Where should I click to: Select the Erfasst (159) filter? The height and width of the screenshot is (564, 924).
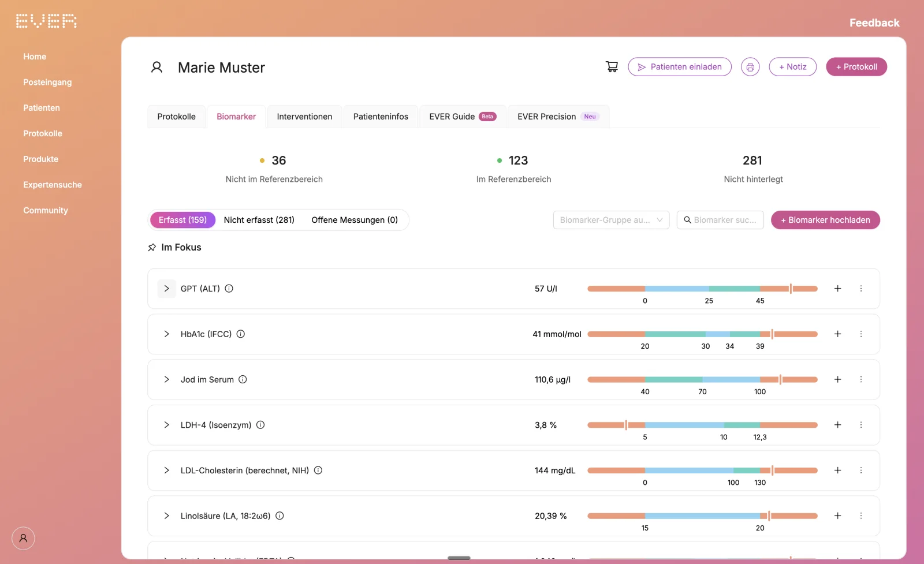(182, 220)
